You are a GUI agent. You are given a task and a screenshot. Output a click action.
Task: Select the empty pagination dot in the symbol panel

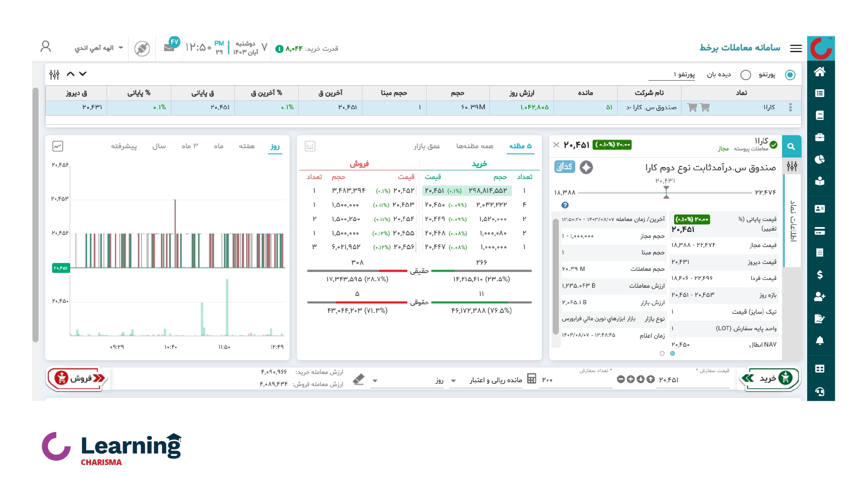pos(662,354)
